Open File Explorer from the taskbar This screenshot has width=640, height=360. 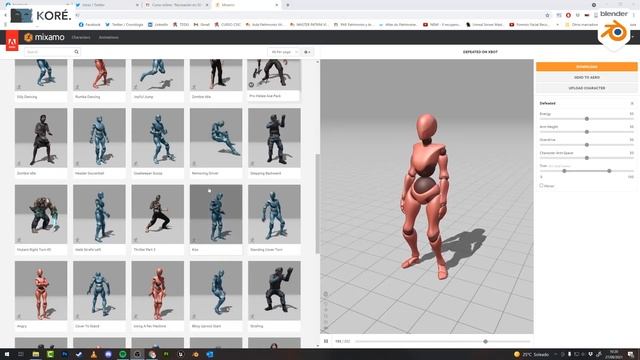click(36, 354)
